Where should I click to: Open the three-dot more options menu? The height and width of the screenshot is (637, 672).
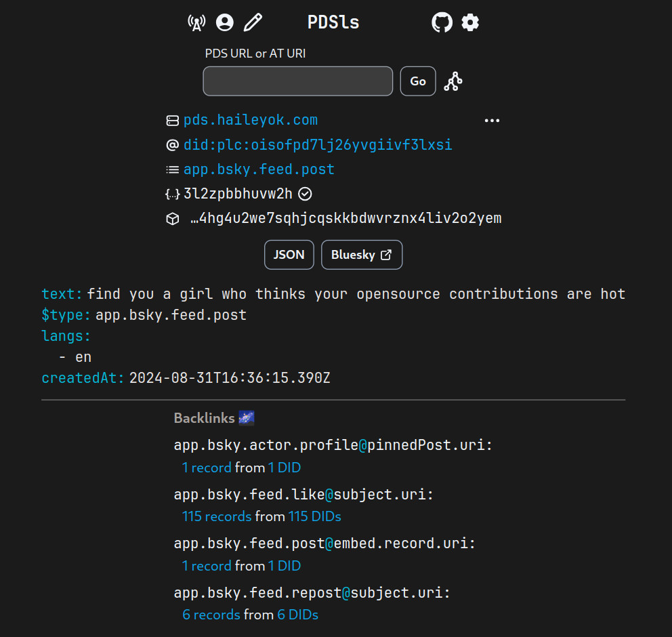[492, 121]
